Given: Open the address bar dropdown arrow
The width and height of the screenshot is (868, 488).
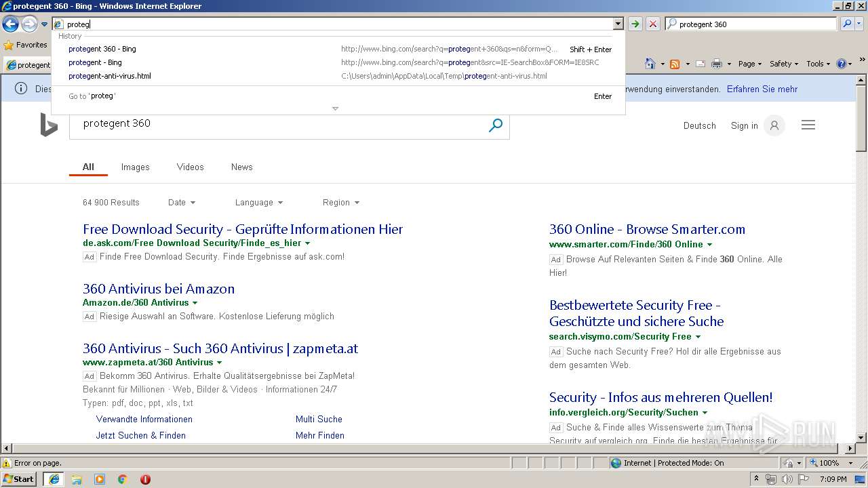Looking at the screenshot, I should (618, 24).
